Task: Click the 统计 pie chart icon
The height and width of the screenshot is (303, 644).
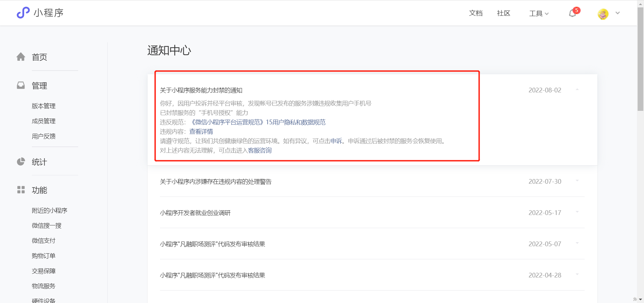Action: (21, 162)
